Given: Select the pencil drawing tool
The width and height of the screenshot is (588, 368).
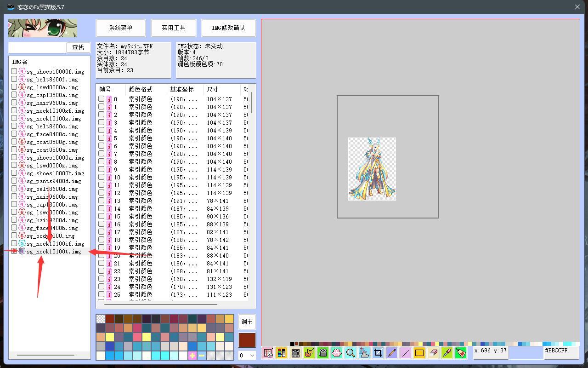Looking at the screenshot, I should [x=392, y=353].
